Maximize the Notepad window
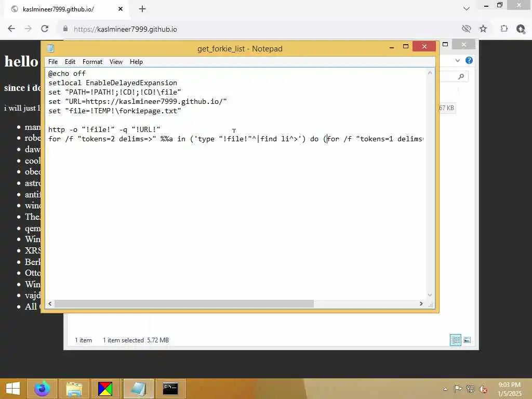532x399 pixels. coord(405,46)
